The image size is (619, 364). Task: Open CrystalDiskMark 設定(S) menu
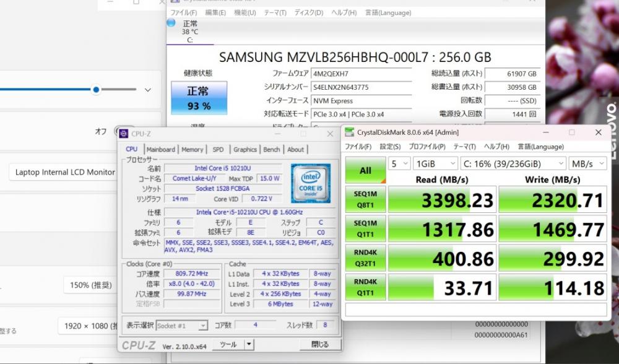pyautogui.click(x=390, y=147)
